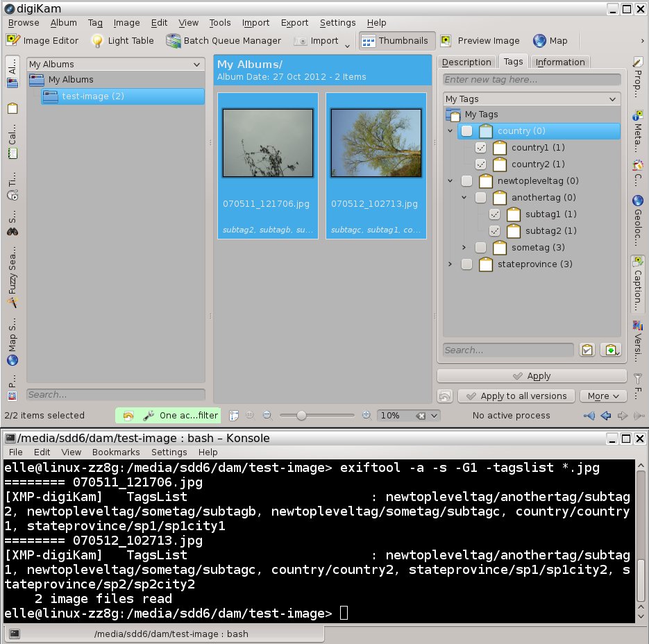
Task: Open the Captions right sidebar tab
Action: pyautogui.click(x=637, y=284)
